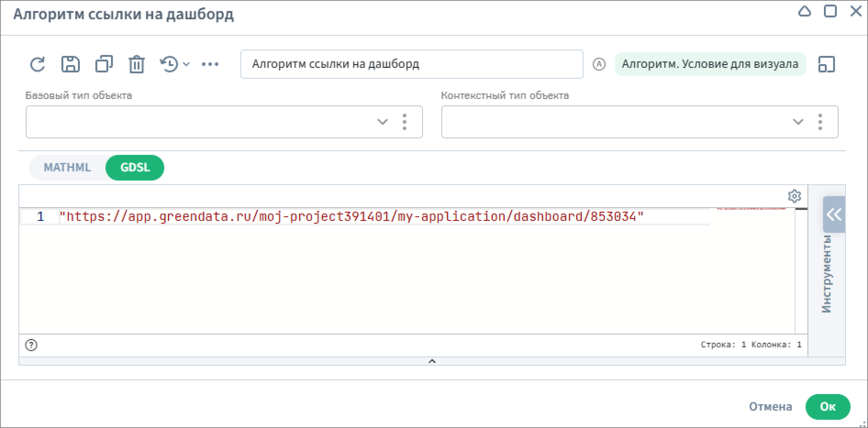This screenshot has width=868, height=428.
Task: Expand the Базовый тип объекта dropdown
Action: pyautogui.click(x=382, y=122)
